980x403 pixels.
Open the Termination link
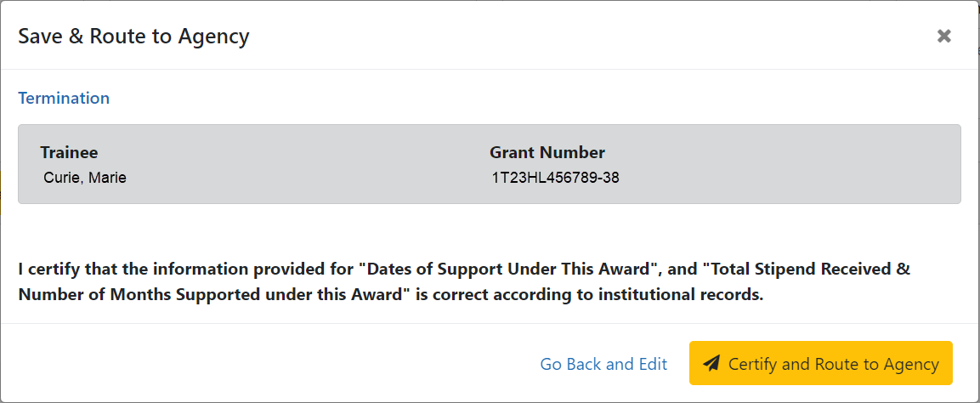click(64, 98)
